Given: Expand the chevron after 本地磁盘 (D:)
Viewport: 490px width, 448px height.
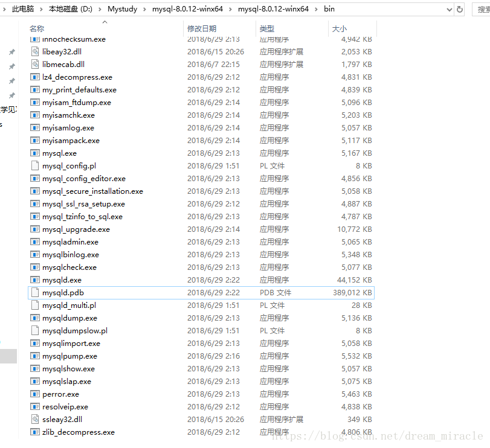Looking at the screenshot, I should tap(100, 10).
